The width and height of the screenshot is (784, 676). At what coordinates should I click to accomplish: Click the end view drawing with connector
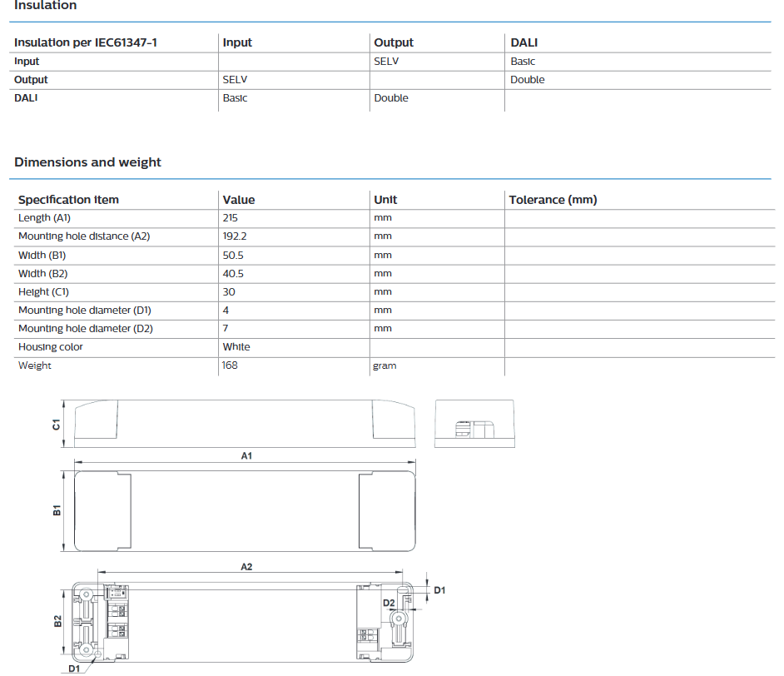pos(474,424)
